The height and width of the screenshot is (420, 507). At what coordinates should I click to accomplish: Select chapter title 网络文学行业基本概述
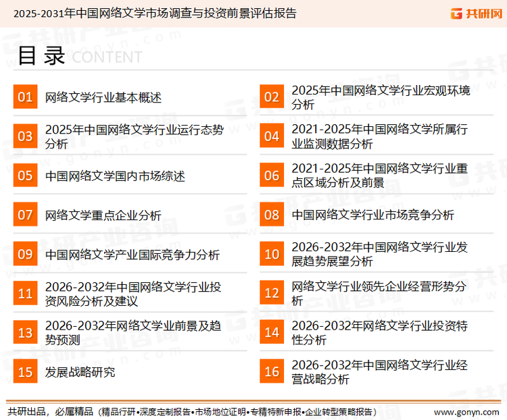103,97
